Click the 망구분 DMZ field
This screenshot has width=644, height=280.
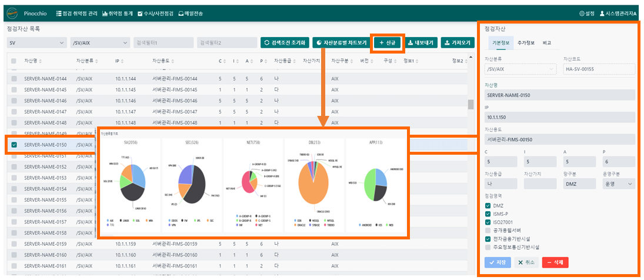[579, 184]
